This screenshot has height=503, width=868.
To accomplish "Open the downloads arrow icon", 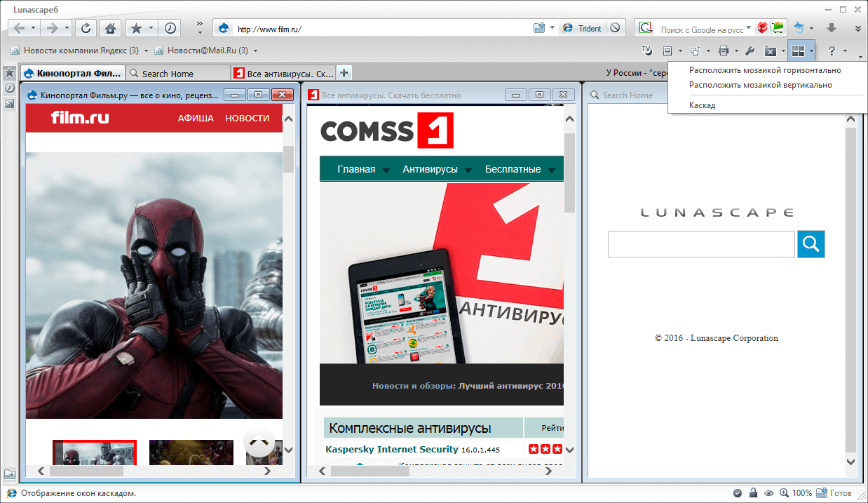I will (832, 28).
